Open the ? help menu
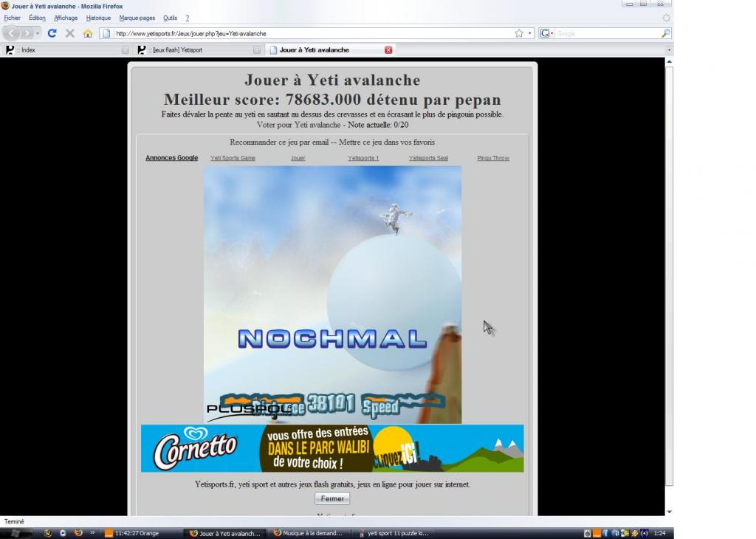756x539 pixels. [187, 18]
